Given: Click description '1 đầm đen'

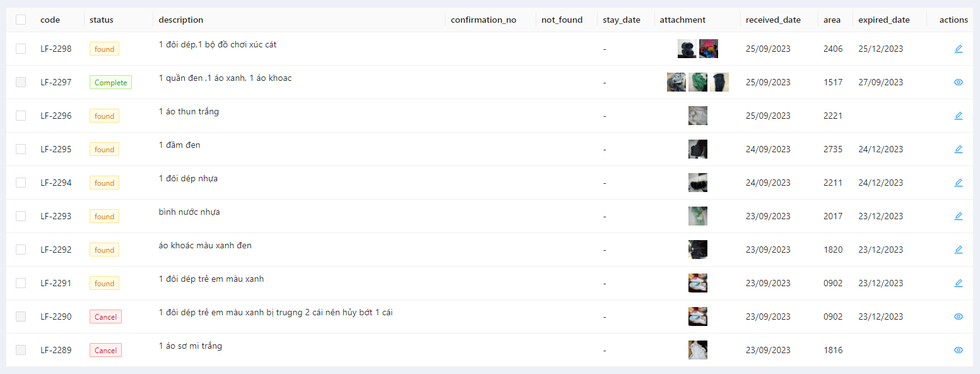Looking at the screenshot, I should coord(179,145).
